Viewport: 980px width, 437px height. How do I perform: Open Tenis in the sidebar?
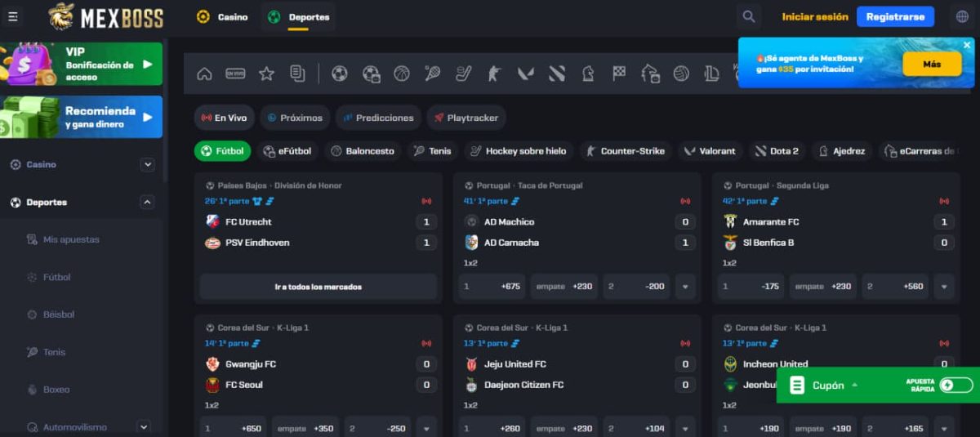54,352
